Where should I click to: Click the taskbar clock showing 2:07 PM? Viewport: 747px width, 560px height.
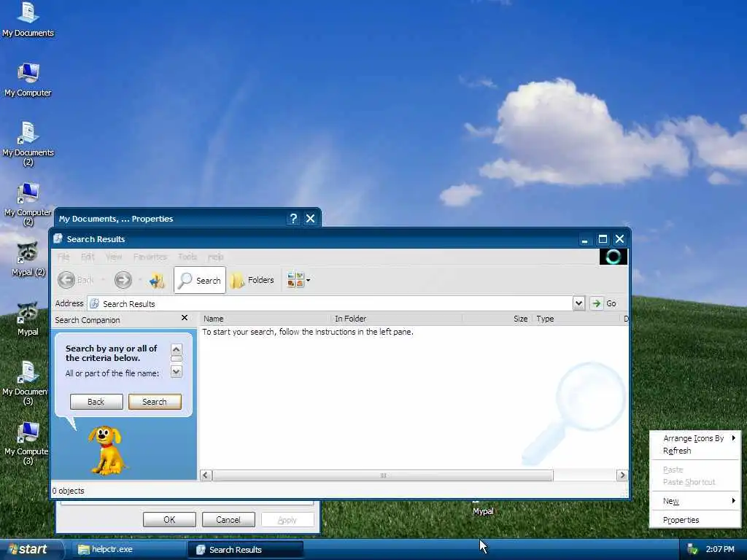point(720,550)
